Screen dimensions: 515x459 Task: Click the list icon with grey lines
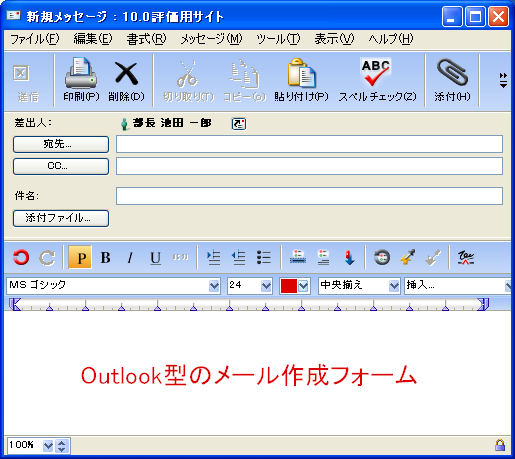coord(323,257)
